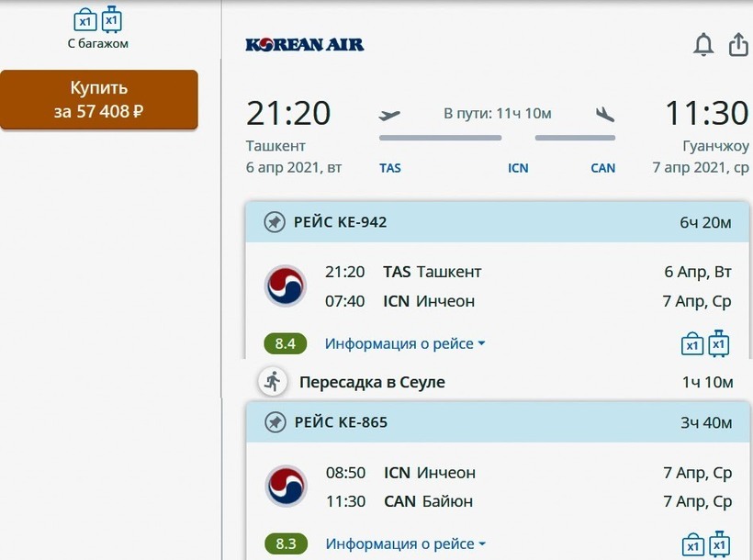Click the 8.4 rating badge

(x=285, y=344)
